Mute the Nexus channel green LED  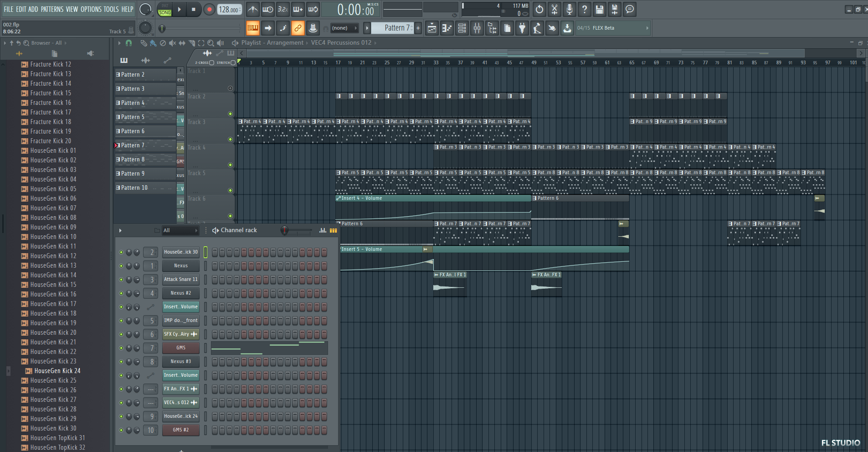[121, 266]
